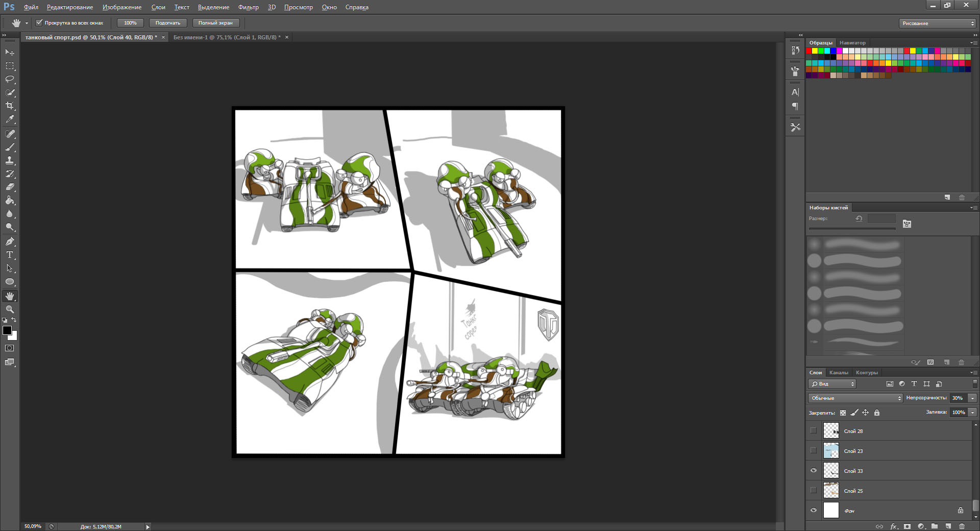Swap foreground and background colors
The width and height of the screenshot is (980, 531).
[14, 320]
